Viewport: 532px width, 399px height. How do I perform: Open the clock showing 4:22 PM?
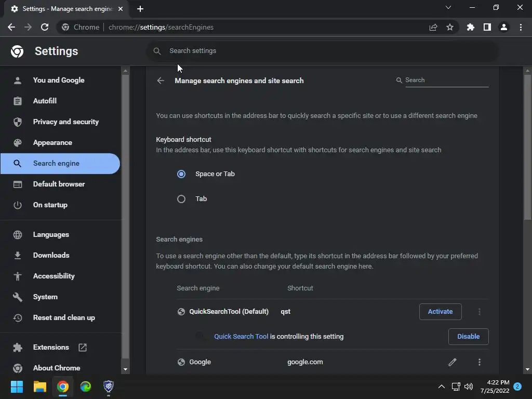click(495, 387)
